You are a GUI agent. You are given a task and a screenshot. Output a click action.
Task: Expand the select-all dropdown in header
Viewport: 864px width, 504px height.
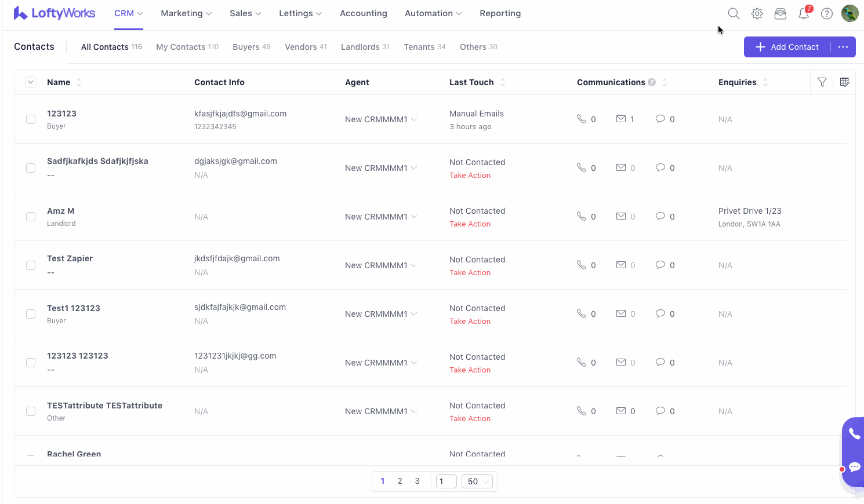[31, 82]
